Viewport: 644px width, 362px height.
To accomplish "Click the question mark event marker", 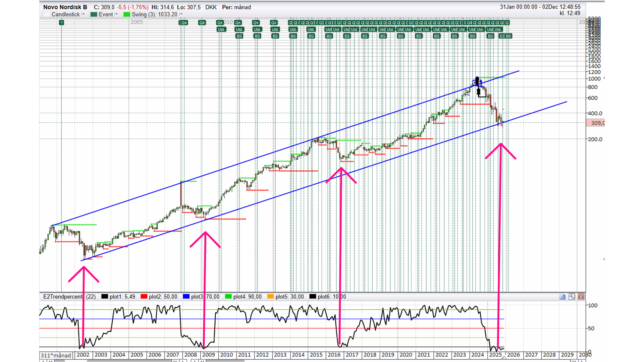I will [61, 22].
